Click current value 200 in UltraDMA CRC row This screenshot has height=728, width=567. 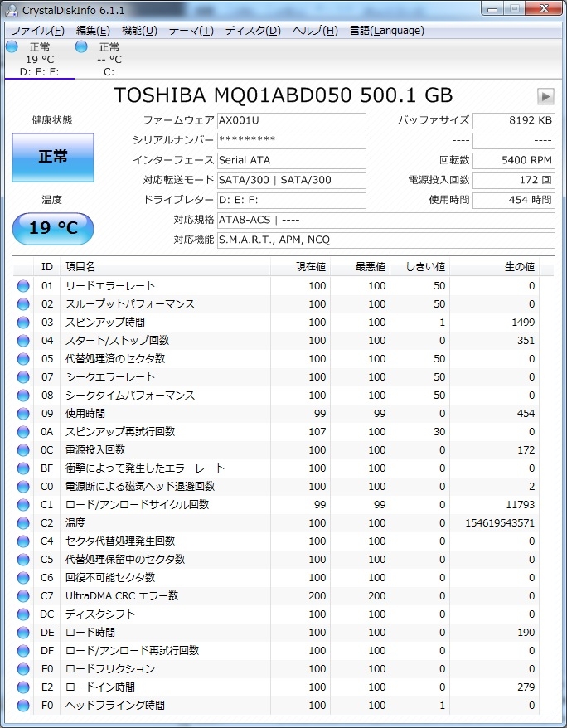tap(317, 596)
